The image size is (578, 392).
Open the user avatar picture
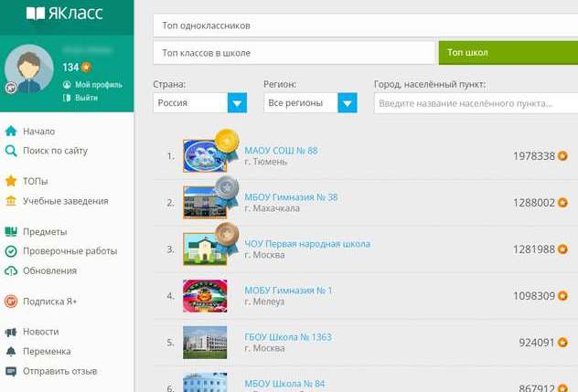coord(28,69)
